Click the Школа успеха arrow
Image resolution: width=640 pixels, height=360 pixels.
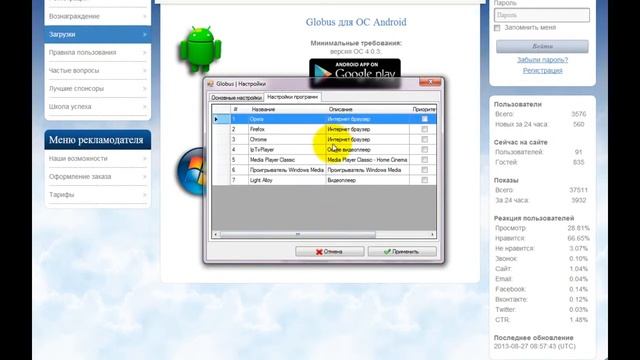pos(144,107)
